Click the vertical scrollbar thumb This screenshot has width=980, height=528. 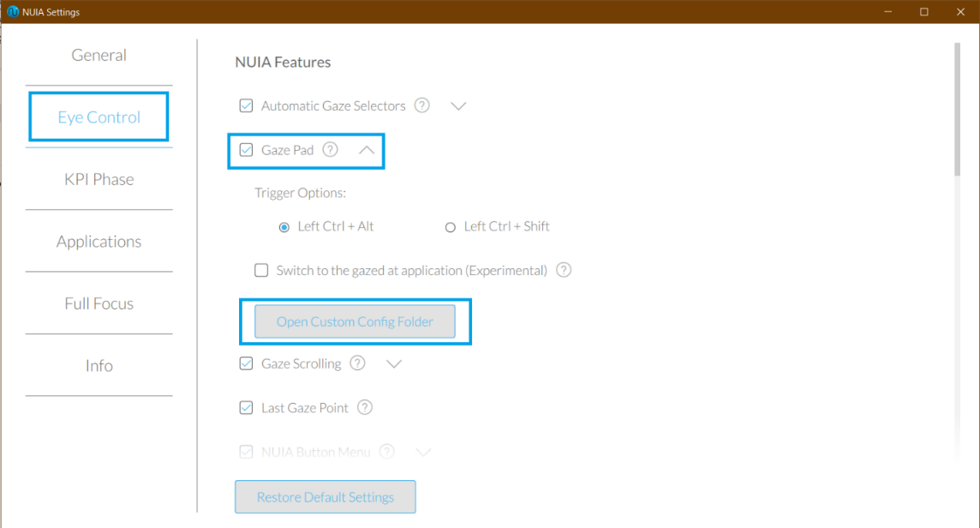point(957,110)
